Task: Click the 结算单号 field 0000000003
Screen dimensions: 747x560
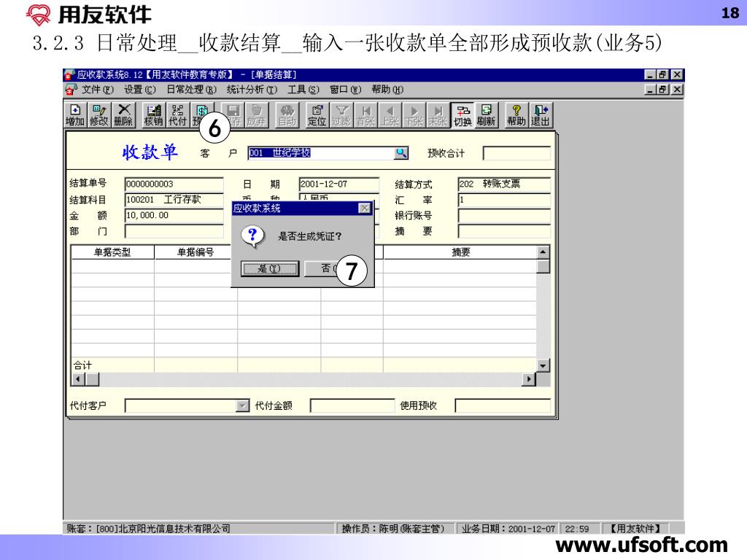Action: click(174, 184)
